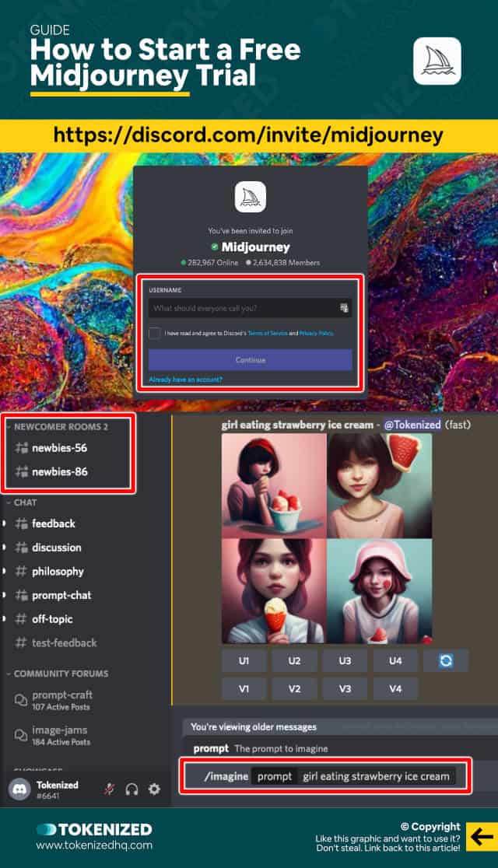This screenshot has width=498, height=868.
Task: Click the re-roll refresh icon button
Action: click(x=446, y=660)
